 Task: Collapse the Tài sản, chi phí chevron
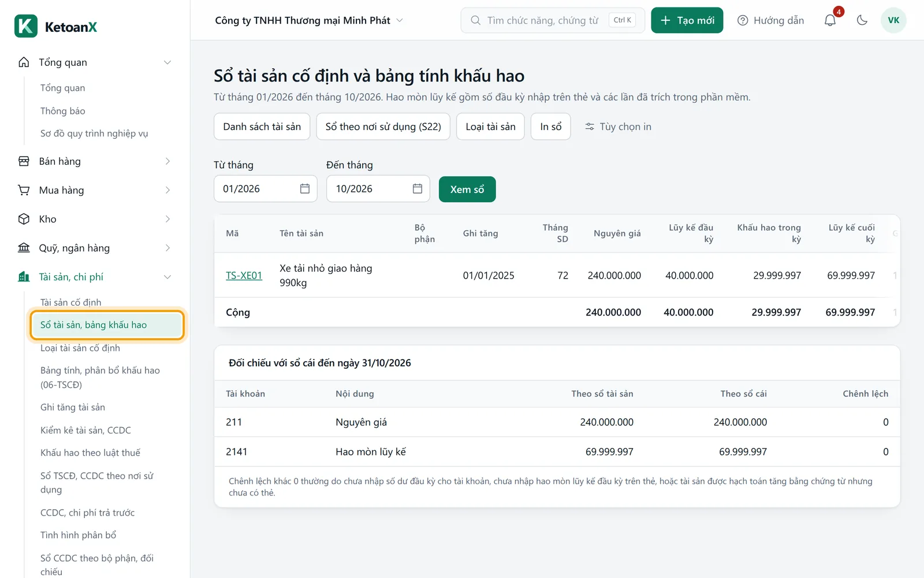click(x=167, y=277)
